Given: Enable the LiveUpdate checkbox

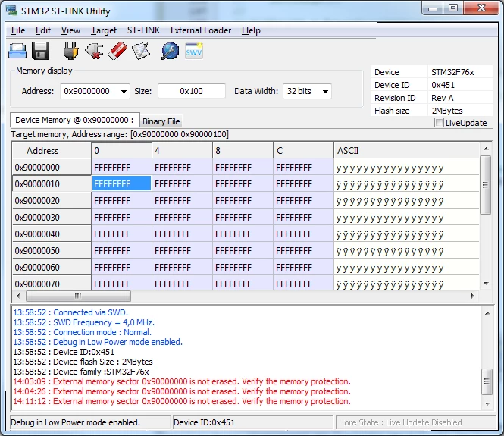Looking at the screenshot, I should tap(439, 123).
